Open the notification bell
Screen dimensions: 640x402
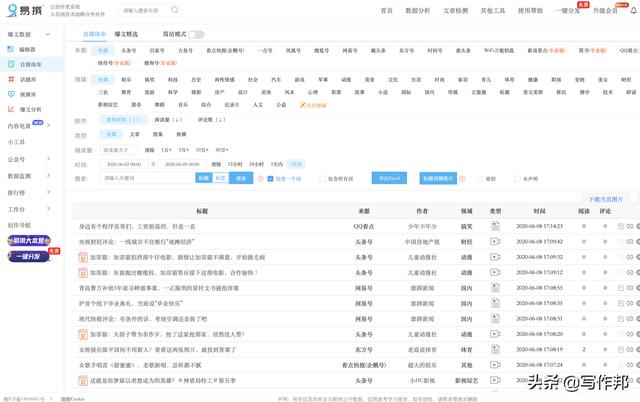633,11
